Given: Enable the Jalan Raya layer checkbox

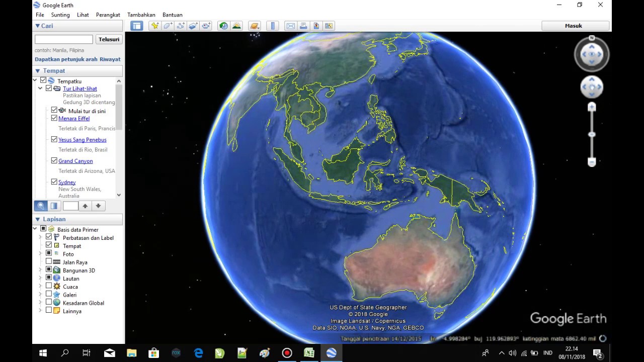Looking at the screenshot, I should (x=49, y=261).
